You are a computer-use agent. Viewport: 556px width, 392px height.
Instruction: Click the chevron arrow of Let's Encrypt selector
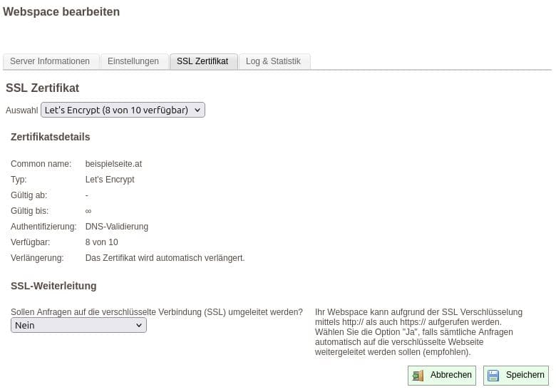(x=197, y=110)
